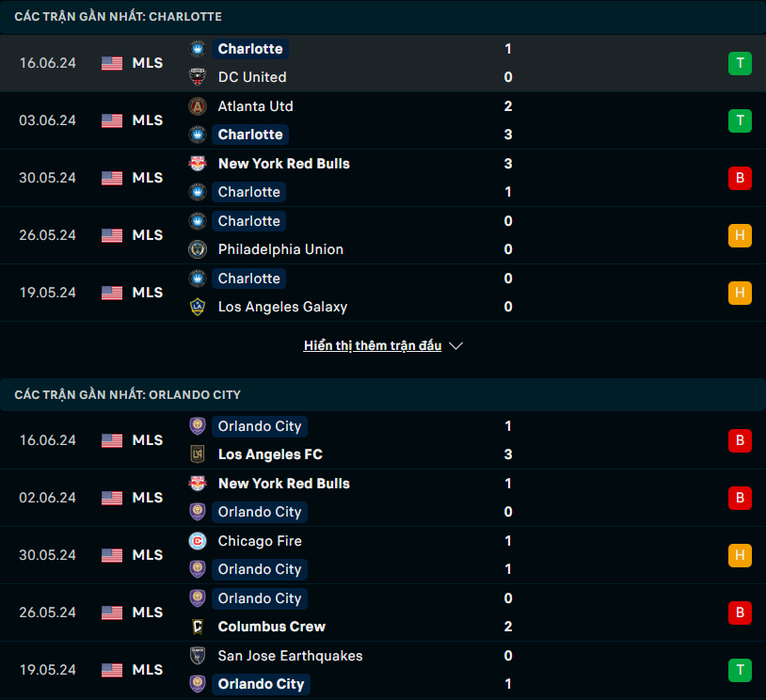Click Los Angeles Galaxy crest
Viewport: 766px width, 700px height.
point(198,307)
